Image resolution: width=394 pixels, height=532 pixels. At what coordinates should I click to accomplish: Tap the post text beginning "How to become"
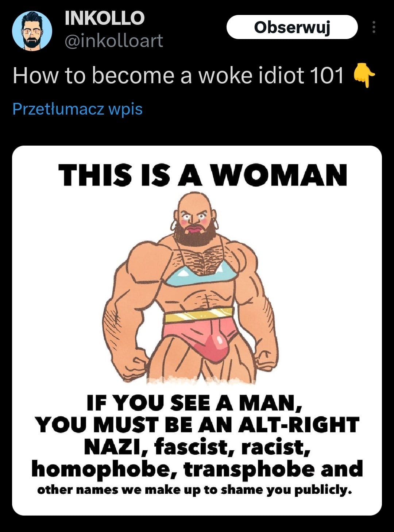click(178, 76)
